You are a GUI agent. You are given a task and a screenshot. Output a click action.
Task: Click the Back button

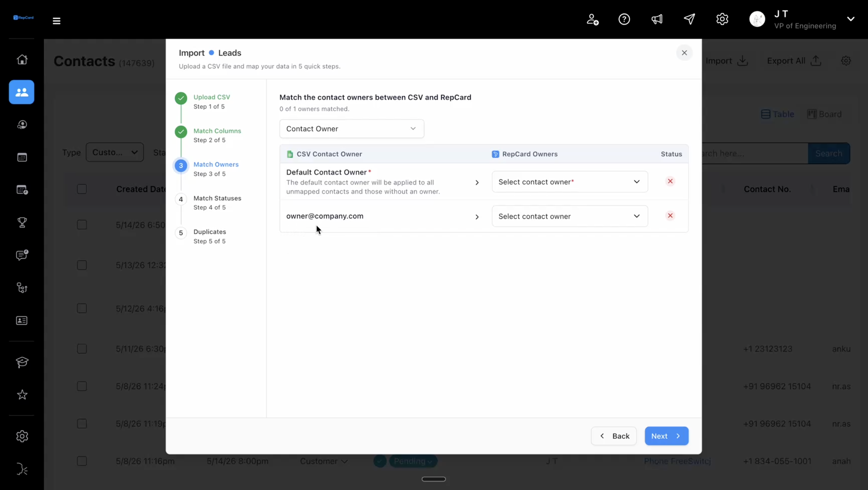(614, 436)
